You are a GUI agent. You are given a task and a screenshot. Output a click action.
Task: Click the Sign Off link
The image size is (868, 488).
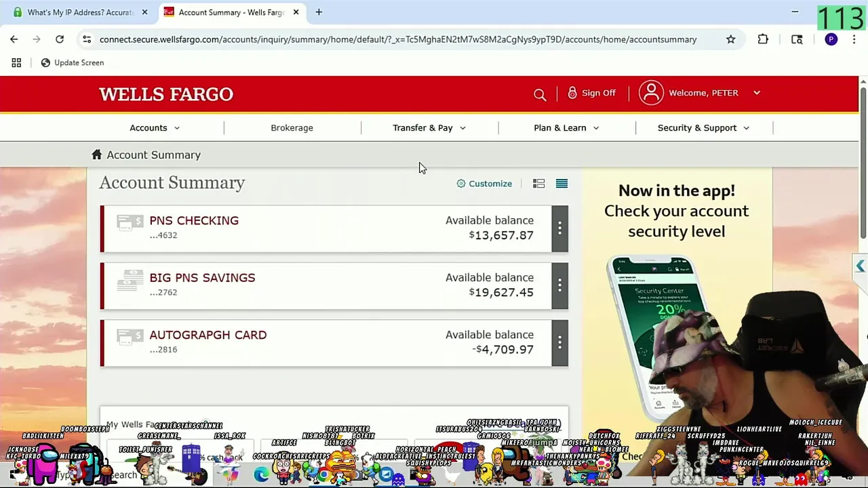point(598,93)
